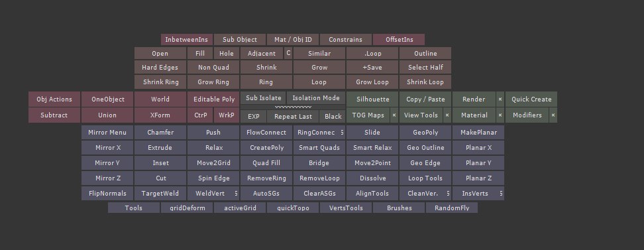
Task: Click the .Loop button
Action: coord(372,53)
